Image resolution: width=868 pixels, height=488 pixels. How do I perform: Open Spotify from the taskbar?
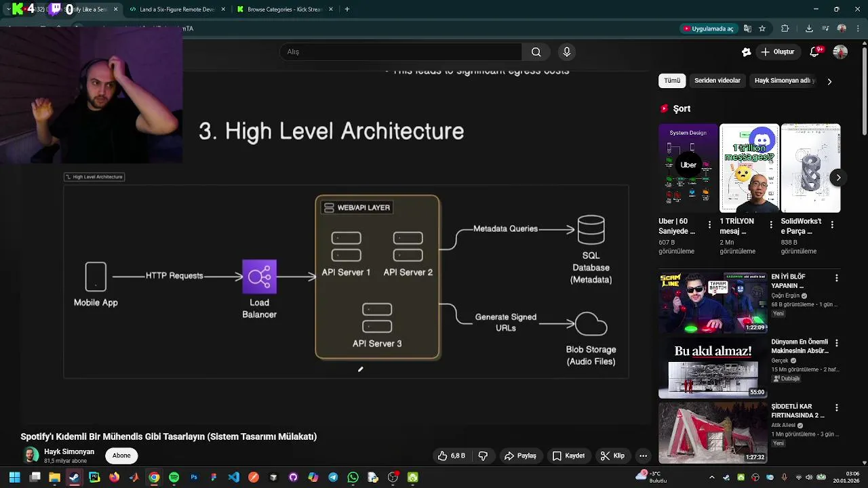click(174, 477)
